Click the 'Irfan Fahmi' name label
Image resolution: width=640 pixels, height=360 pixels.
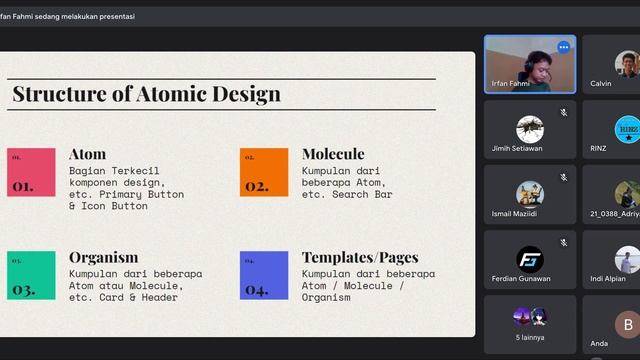510,83
